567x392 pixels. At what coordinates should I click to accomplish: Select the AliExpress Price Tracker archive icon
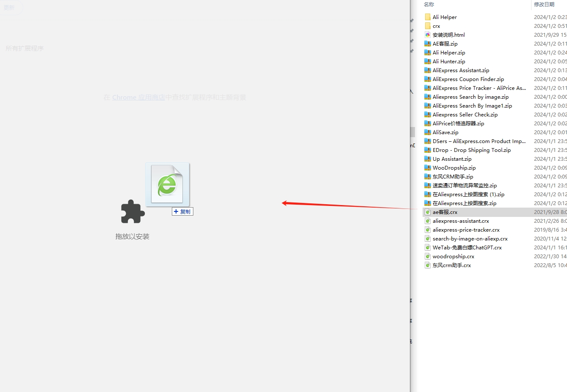coord(428,88)
